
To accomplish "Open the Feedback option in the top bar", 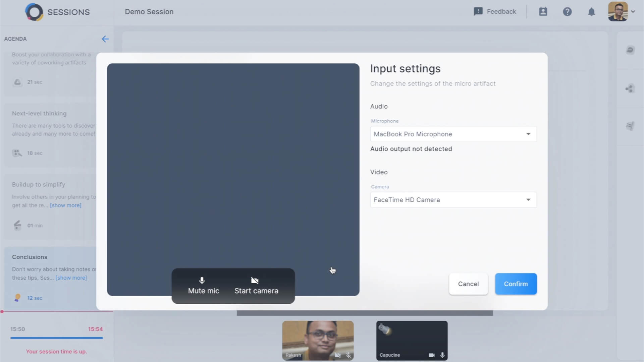I will (495, 11).
